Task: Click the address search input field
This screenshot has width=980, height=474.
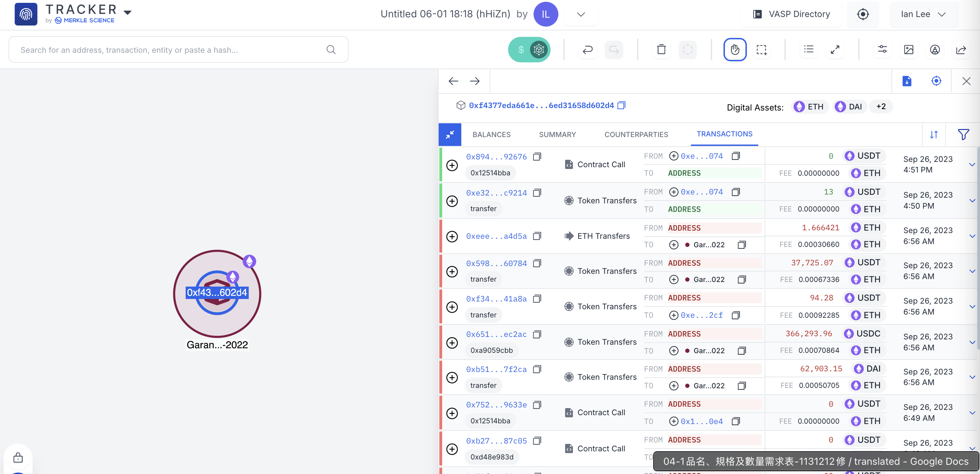Action: [x=171, y=50]
